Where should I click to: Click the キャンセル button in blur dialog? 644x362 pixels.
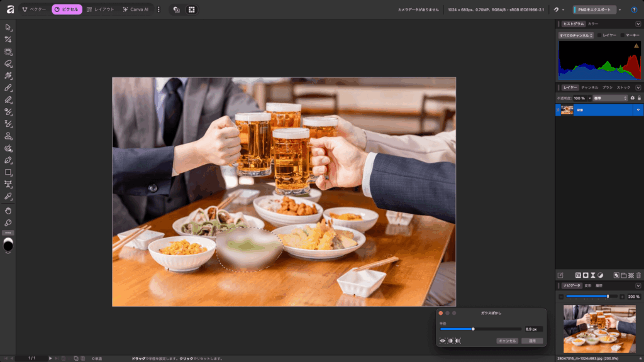click(x=507, y=341)
